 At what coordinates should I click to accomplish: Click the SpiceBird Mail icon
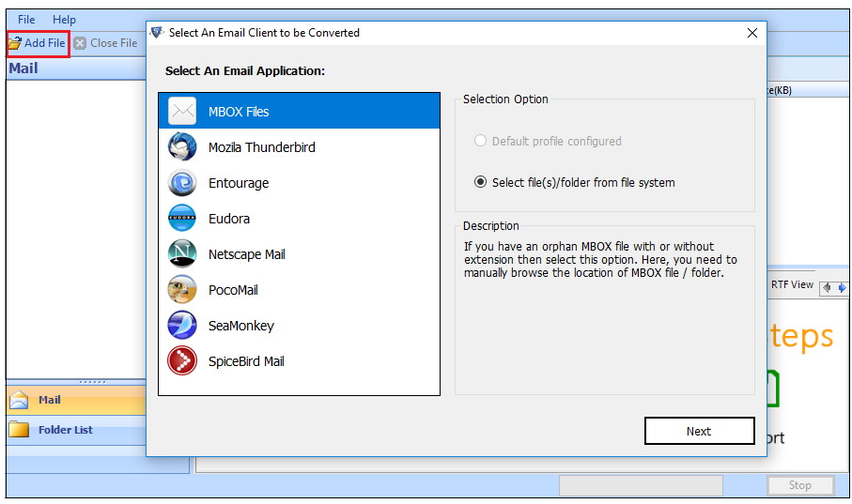coord(182,360)
